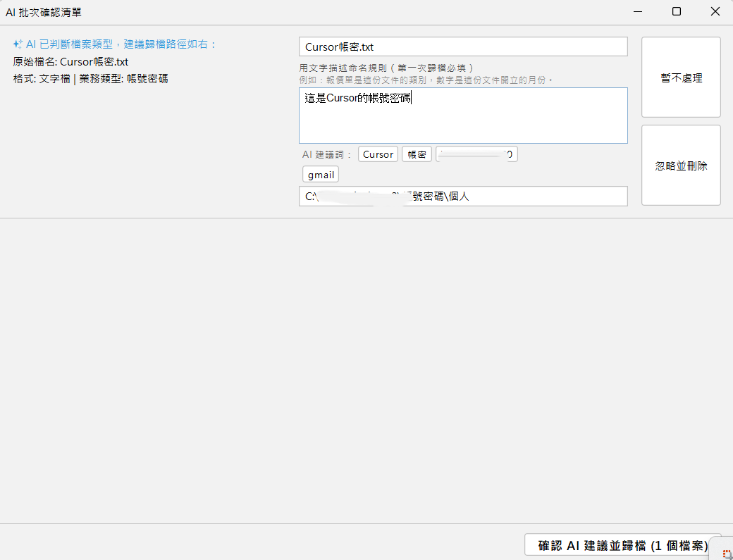733x560 pixels.
Task: Click the Cursor帳密.txt filename field
Action: coord(463,46)
